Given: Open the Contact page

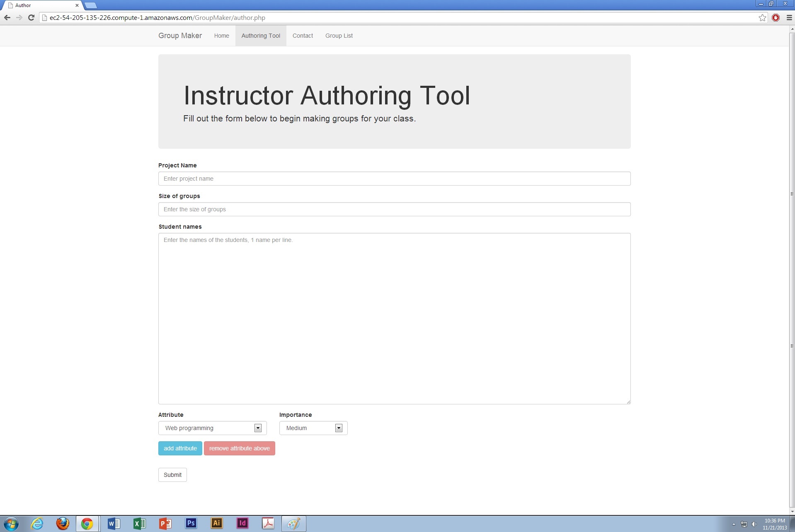Looking at the screenshot, I should 303,36.
